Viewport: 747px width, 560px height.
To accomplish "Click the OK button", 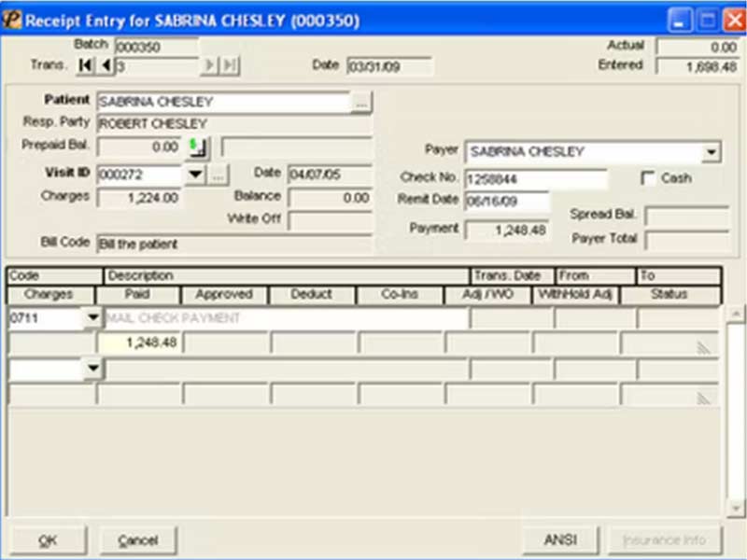I will 49,540.
